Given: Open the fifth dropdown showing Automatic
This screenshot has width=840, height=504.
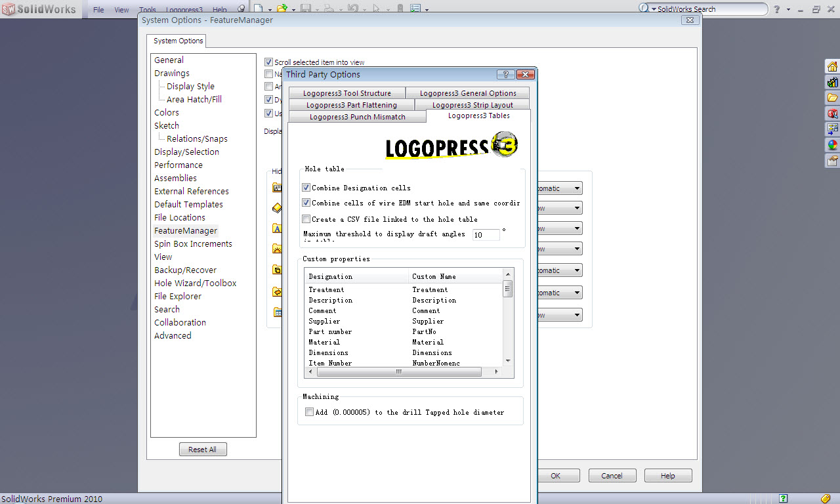Looking at the screenshot, I should 560,270.
